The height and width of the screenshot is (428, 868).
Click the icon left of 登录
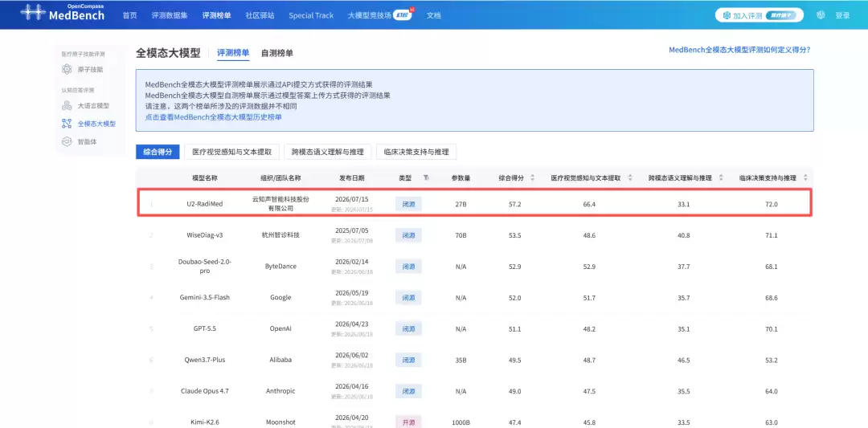click(821, 15)
